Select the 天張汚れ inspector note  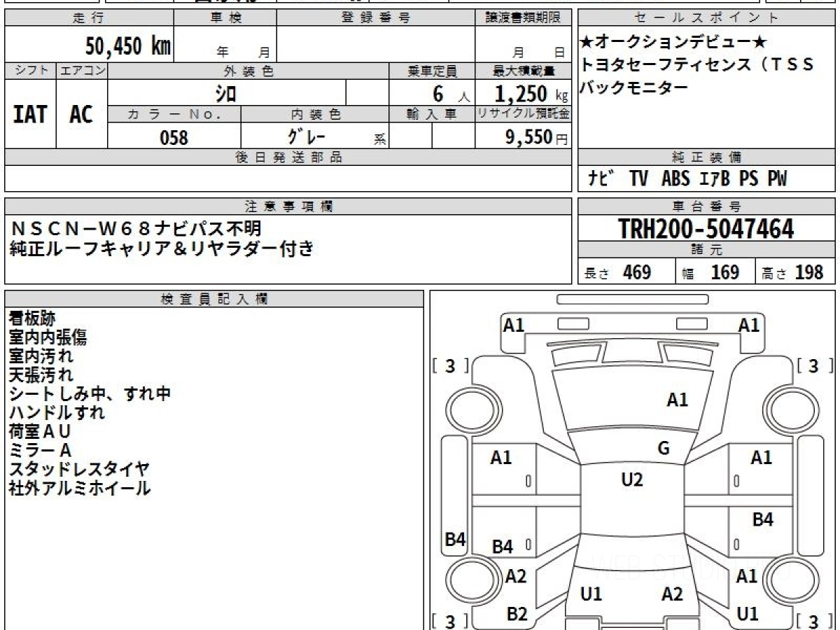(x=41, y=375)
